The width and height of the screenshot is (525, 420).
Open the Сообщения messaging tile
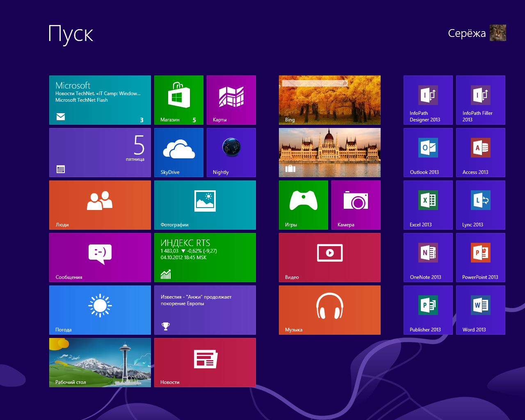[100, 258]
